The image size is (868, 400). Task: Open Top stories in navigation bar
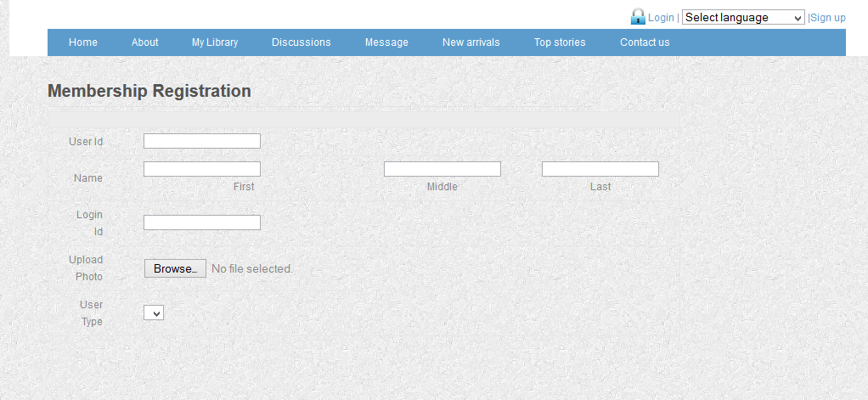tap(560, 42)
